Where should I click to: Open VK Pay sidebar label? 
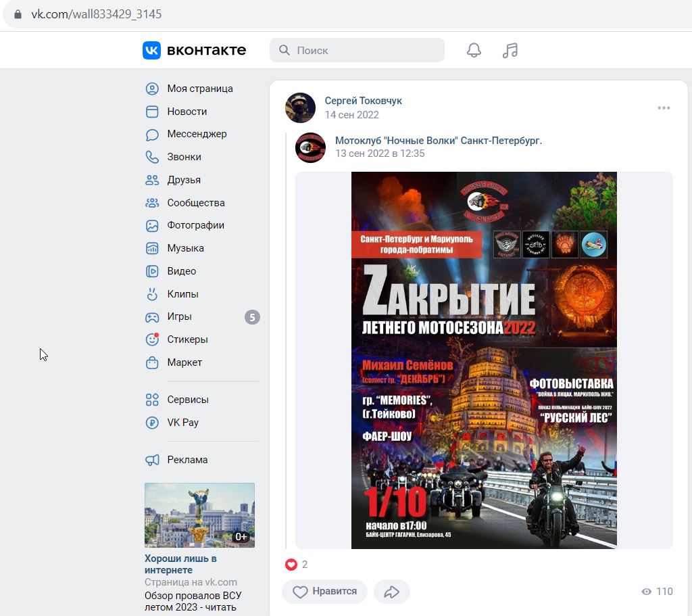coord(182,423)
